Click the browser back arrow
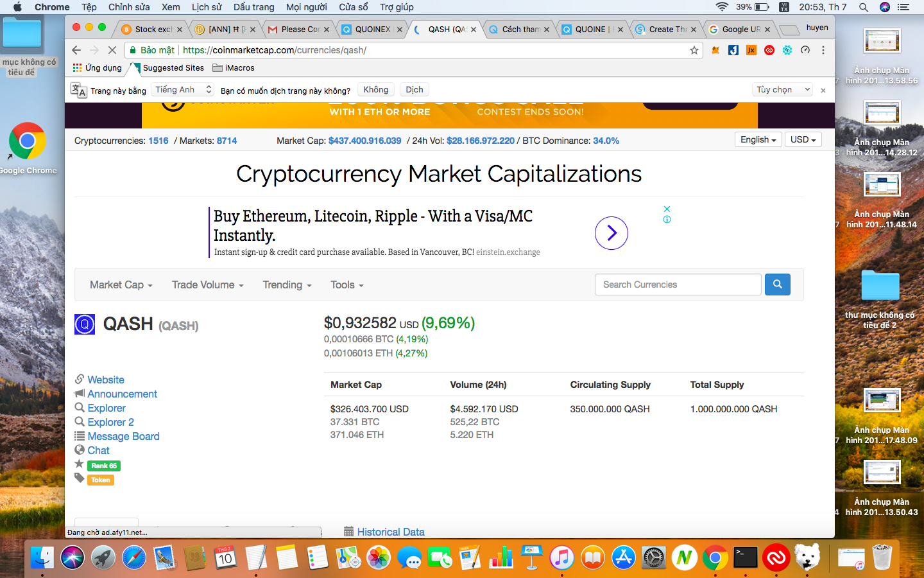Screen dimensions: 924x578 coord(76,50)
